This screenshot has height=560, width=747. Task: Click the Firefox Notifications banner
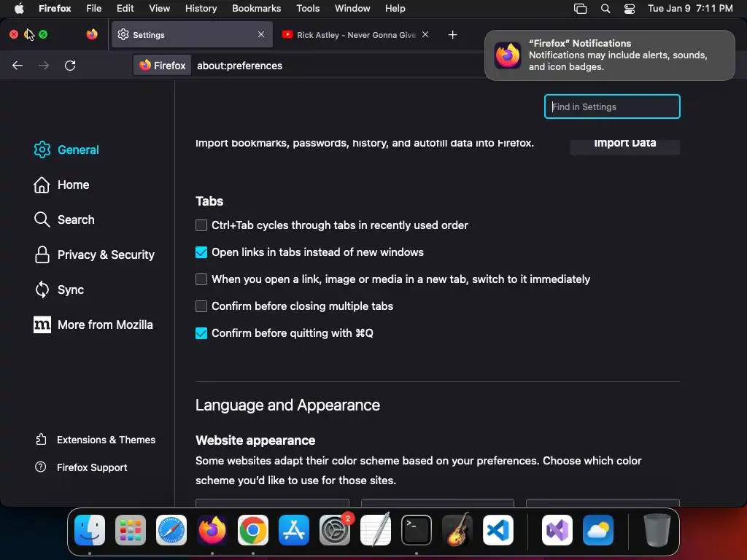[610, 55]
